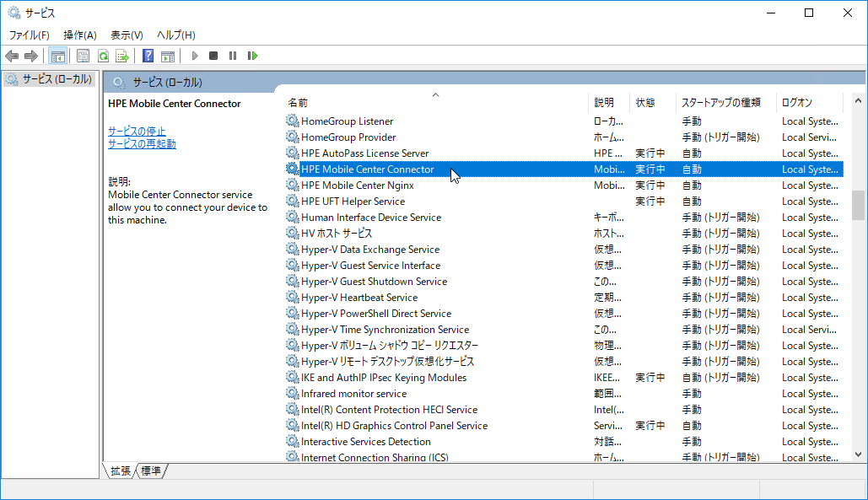Screen dimensions: 868x500
Task: Select the Hyper-V Data Exchange Service row
Action: coord(564,249)
